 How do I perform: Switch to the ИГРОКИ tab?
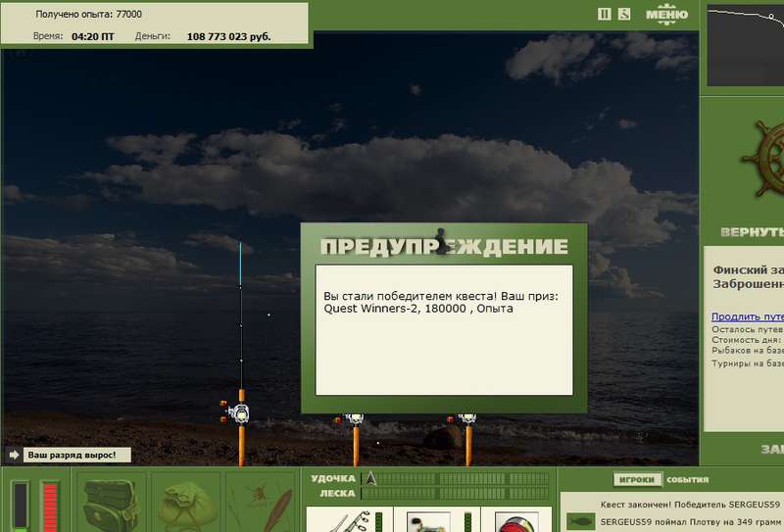(636, 479)
